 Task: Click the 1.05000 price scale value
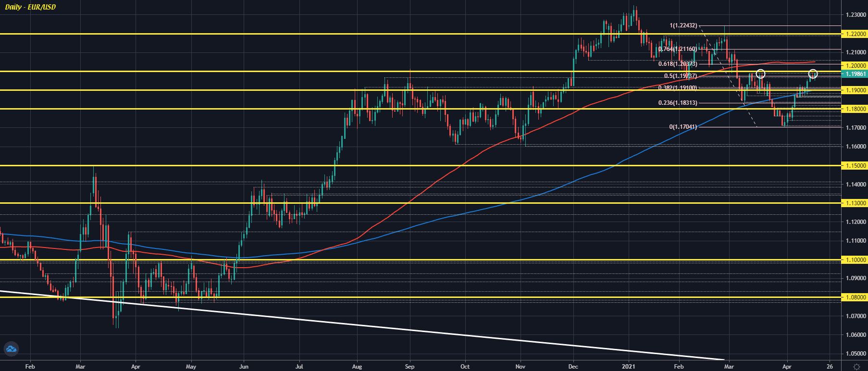[x=856, y=354]
